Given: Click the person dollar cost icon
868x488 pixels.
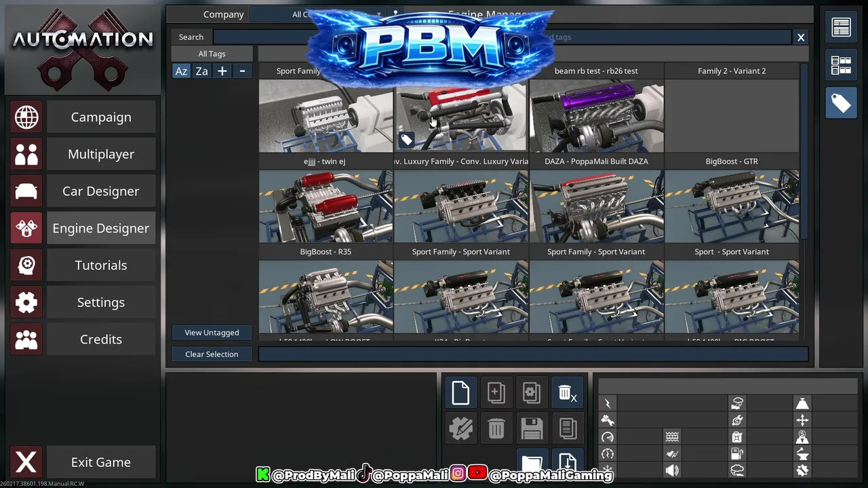Looking at the screenshot, I should (x=802, y=437).
